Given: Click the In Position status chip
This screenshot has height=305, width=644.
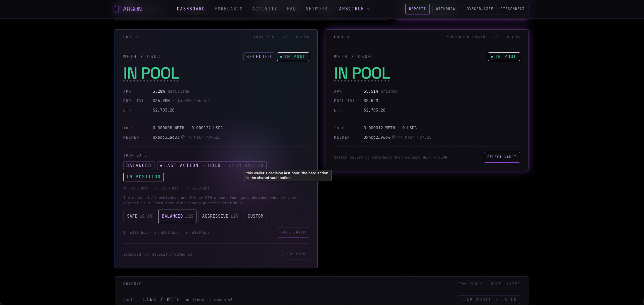Looking at the screenshot, I should click(x=143, y=177).
